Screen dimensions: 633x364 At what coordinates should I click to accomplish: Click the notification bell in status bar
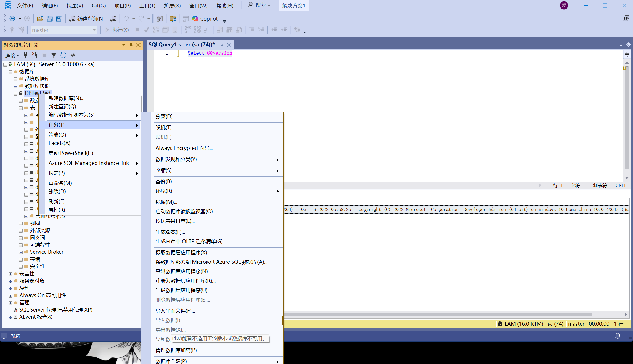(x=618, y=336)
